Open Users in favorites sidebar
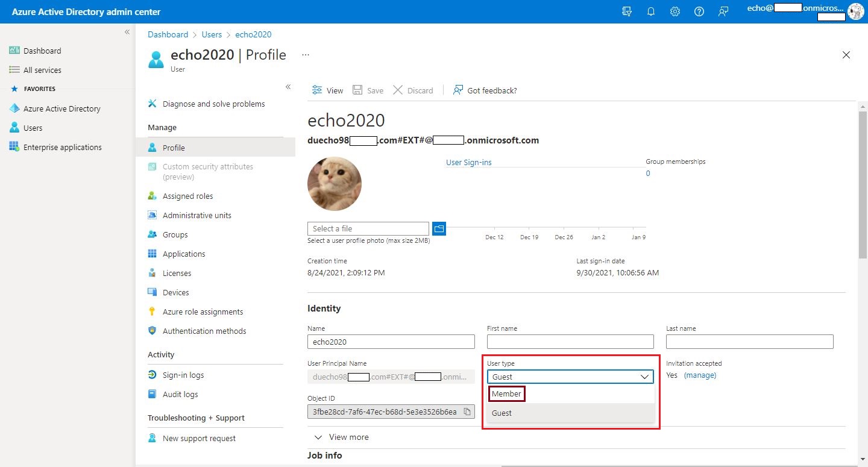 (x=26, y=128)
